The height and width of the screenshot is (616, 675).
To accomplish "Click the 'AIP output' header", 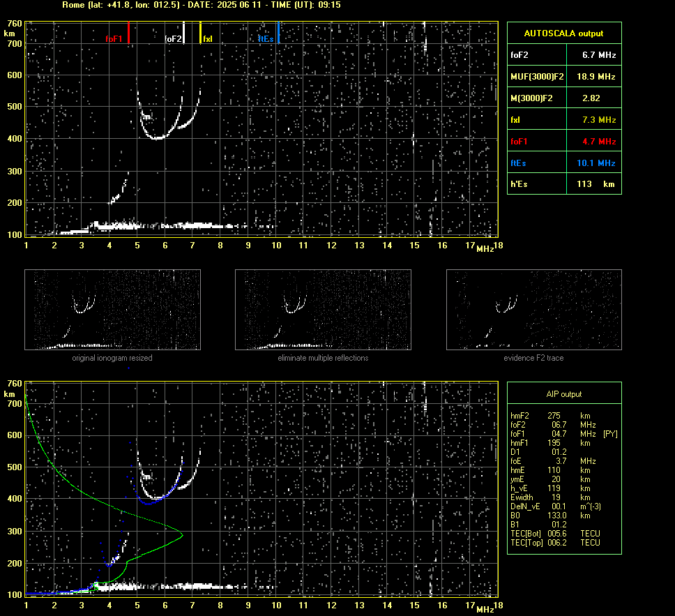I will pyautogui.click(x=563, y=394).
